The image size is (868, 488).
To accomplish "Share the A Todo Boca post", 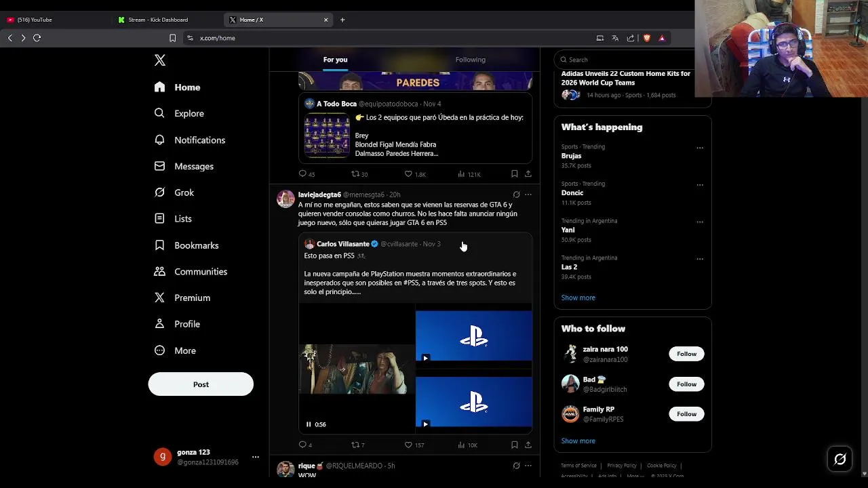I will click(x=528, y=174).
